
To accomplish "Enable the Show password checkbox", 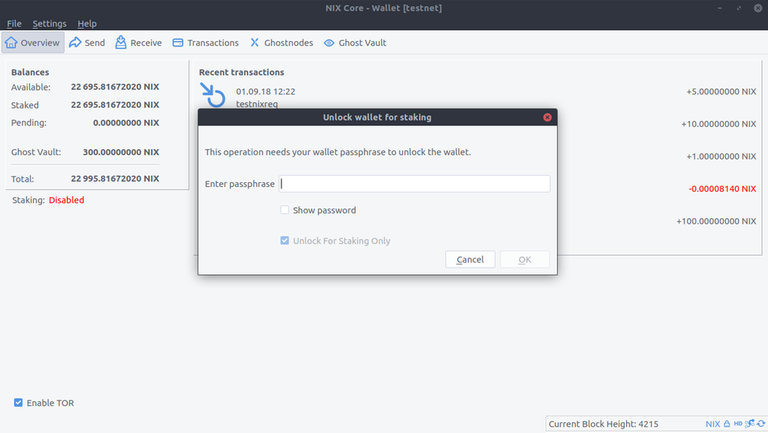I will click(x=285, y=210).
